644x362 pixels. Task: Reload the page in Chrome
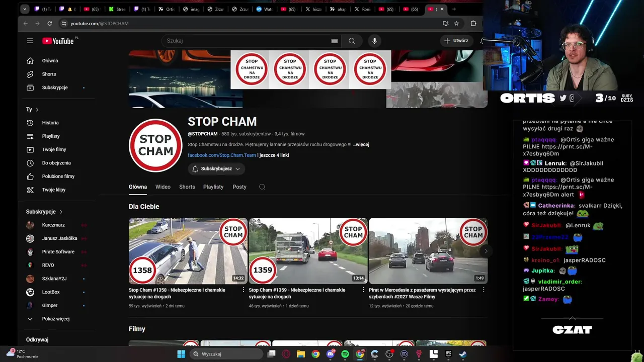[49, 23]
